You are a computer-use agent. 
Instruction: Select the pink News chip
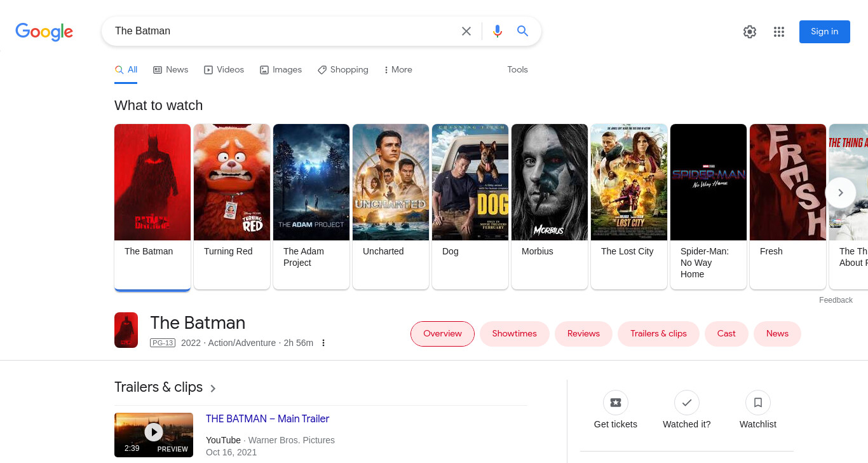pos(777,334)
